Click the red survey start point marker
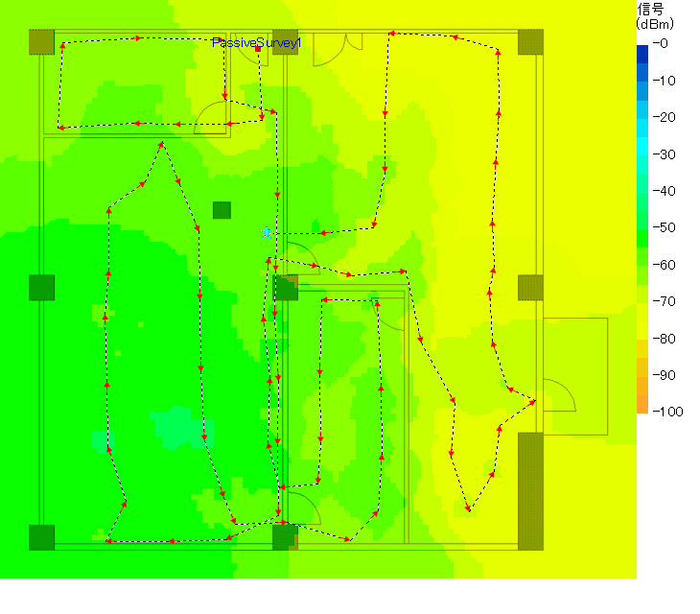The height and width of the screenshot is (614, 700). click(x=258, y=49)
